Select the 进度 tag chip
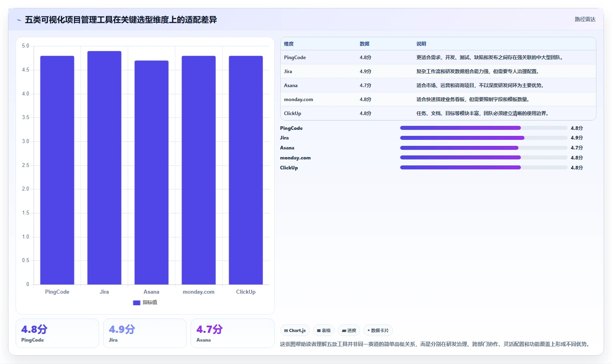 click(349, 330)
